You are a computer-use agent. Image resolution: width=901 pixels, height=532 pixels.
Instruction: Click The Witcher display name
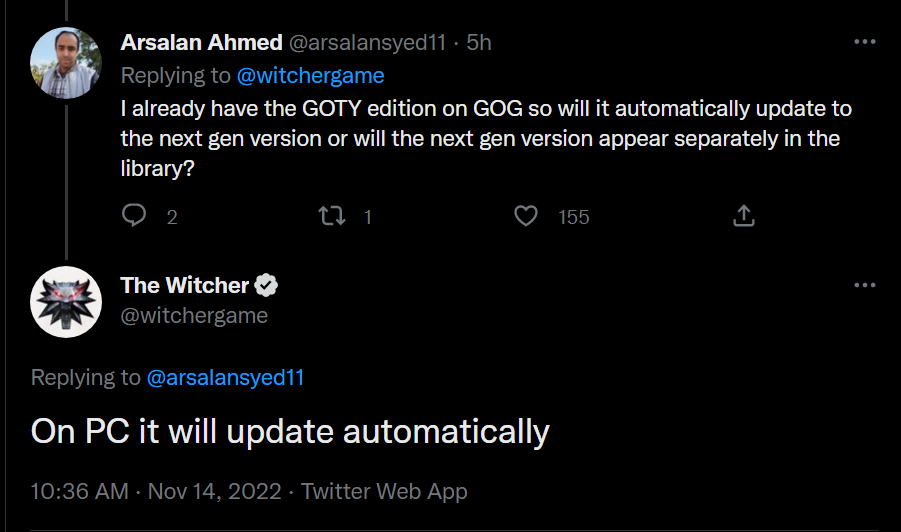click(x=184, y=285)
